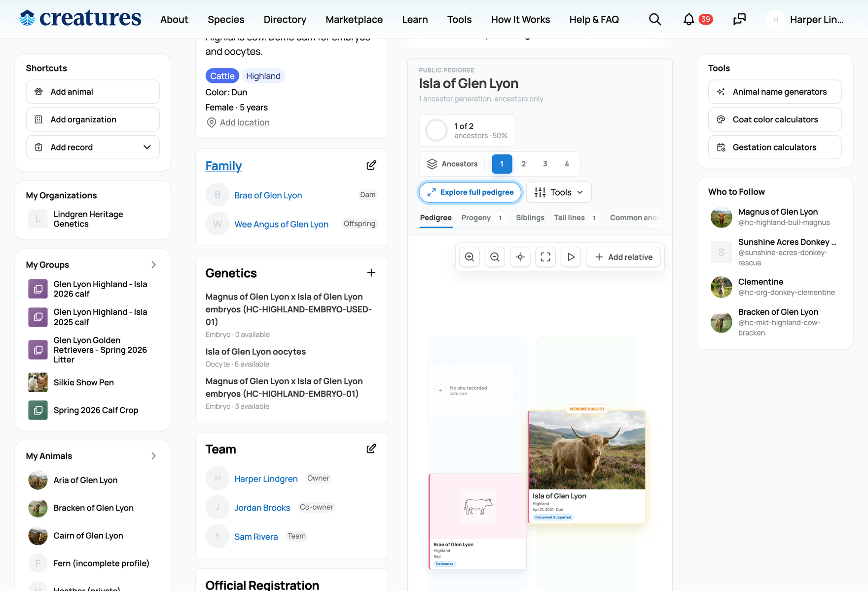This screenshot has width=868, height=591.
Task: Toggle pedigree fullscreen view
Action: point(545,257)
